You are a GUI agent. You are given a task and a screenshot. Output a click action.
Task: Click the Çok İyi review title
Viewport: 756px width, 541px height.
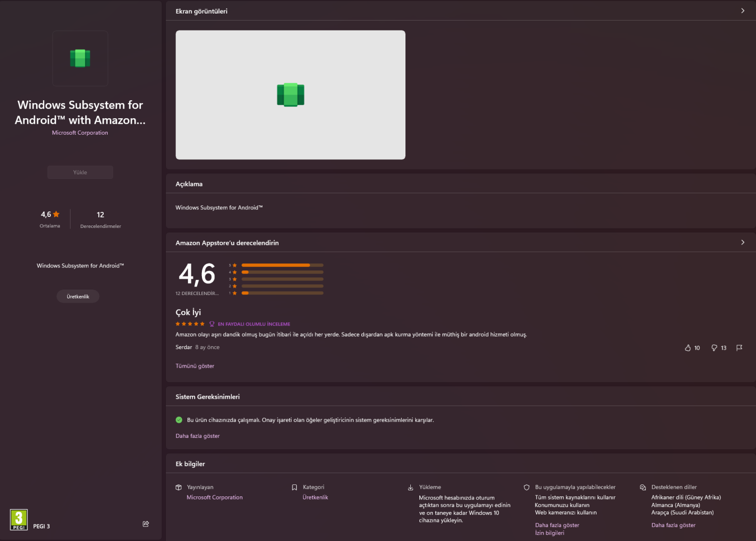[188, 312]
